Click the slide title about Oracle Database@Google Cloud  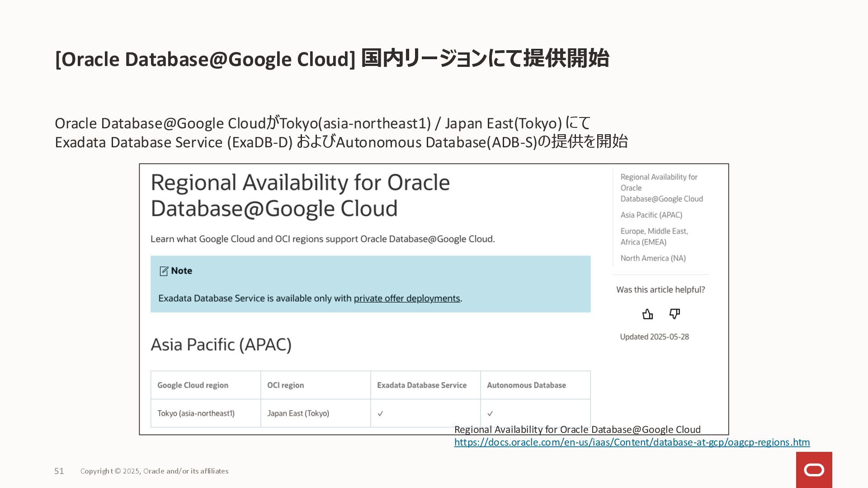click(331, 59)
